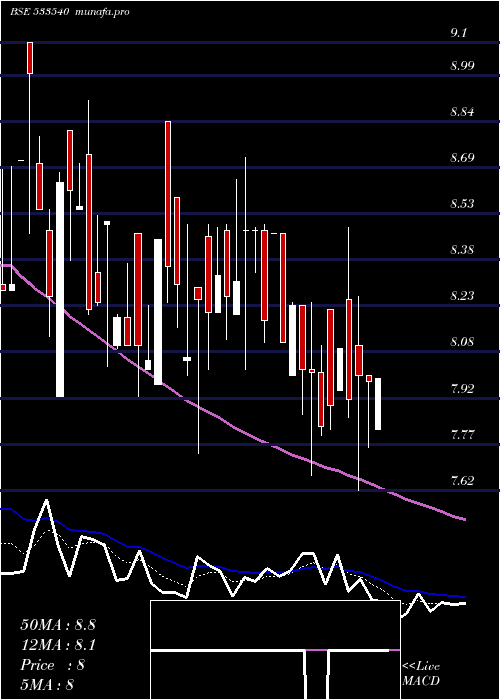Click the 'BSE 533540 munafa.pro' title text
Image resolution: width=500 pixels, height=700 pixels.
70,12
